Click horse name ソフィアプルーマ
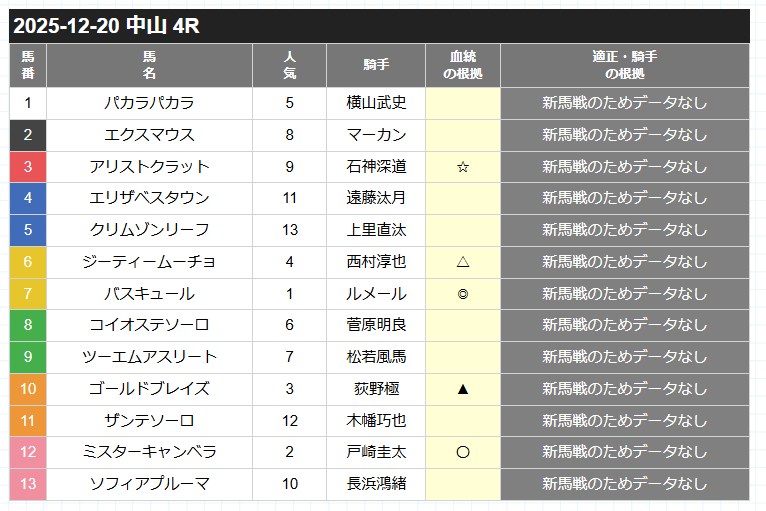766x511 pixels. coord(149,484)
